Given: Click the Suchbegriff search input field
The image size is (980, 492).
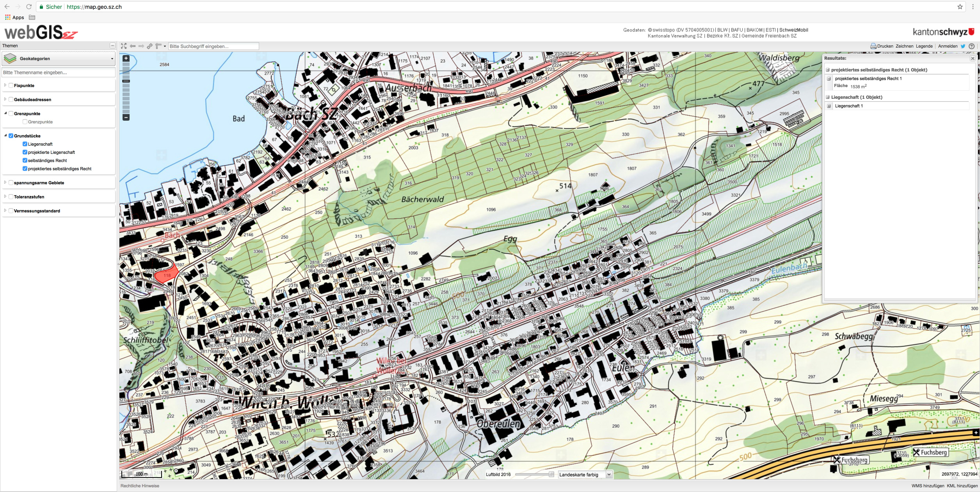Looking at the screenshot, I should click(x=213, y=46).
